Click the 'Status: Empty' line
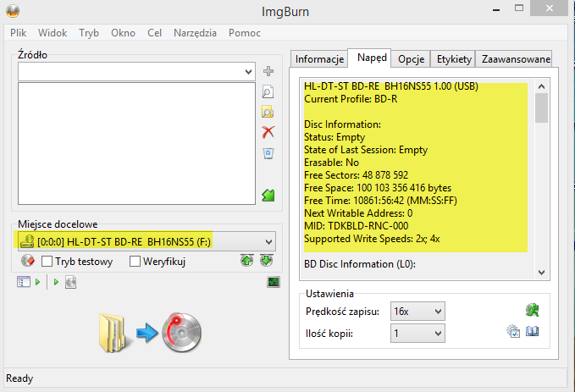575x392 pixels. (334, 137)
